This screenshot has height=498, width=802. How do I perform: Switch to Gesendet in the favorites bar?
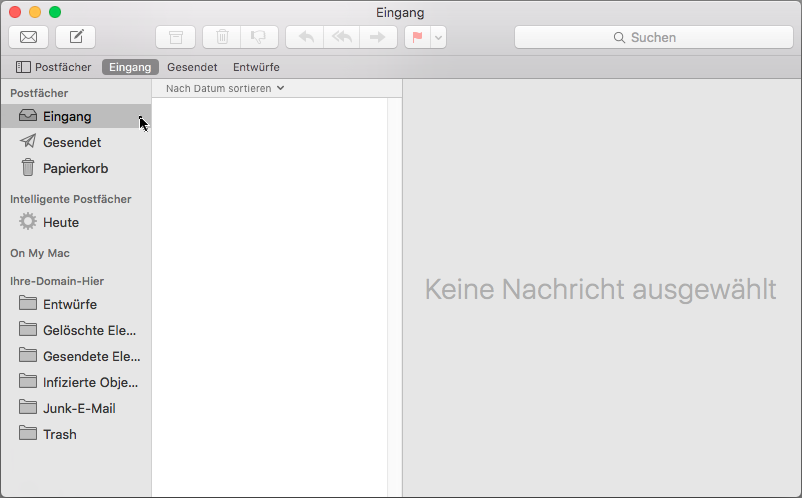192,67
